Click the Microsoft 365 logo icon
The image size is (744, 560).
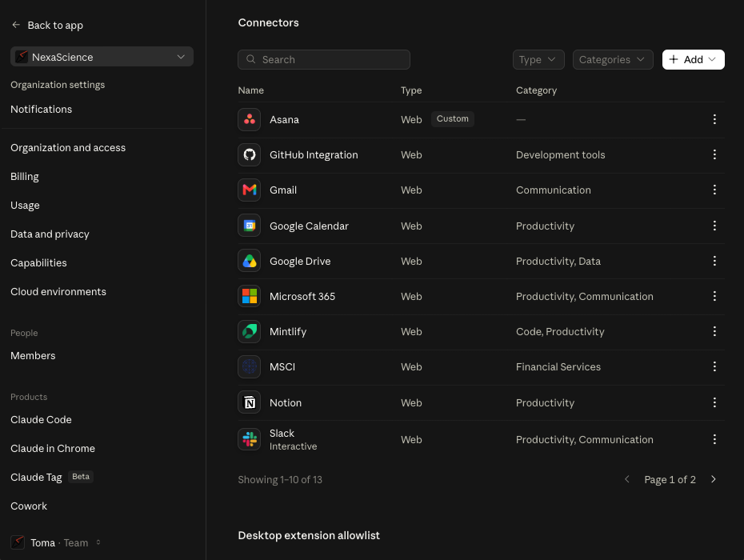click(249, 296)
